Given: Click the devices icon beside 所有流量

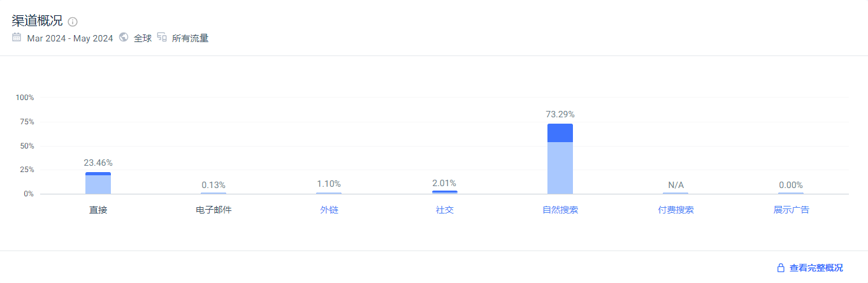Looking at the screenshot, I should pyautogui.click(x=162, y=38).
